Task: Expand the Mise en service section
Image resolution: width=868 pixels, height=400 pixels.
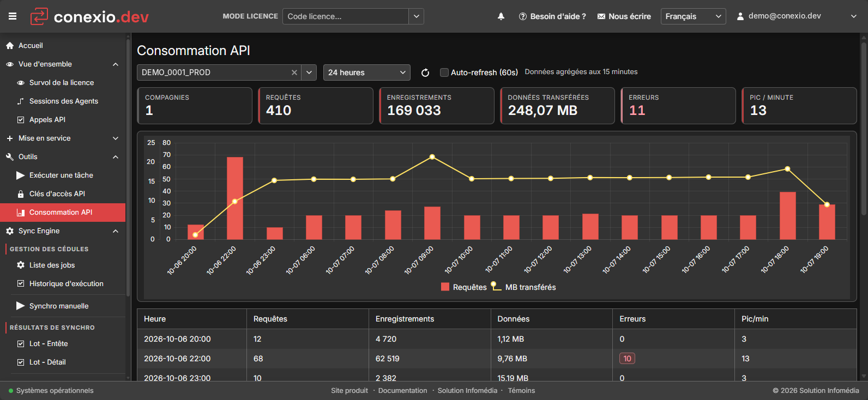Action: (116, 138)
